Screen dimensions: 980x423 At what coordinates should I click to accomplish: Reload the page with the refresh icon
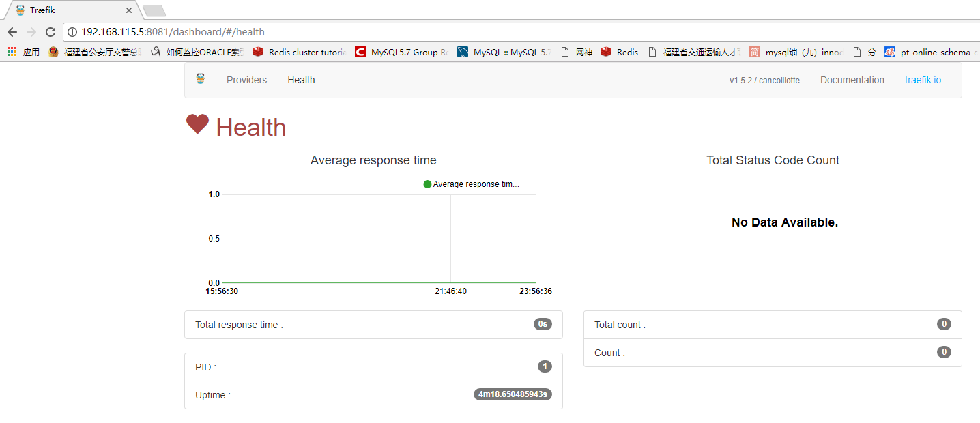coord(51,32)
